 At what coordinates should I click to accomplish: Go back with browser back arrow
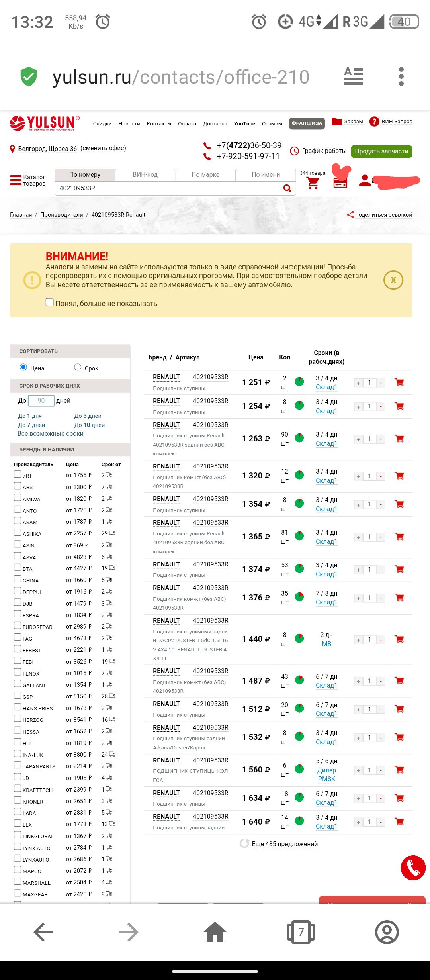(43, 932)
